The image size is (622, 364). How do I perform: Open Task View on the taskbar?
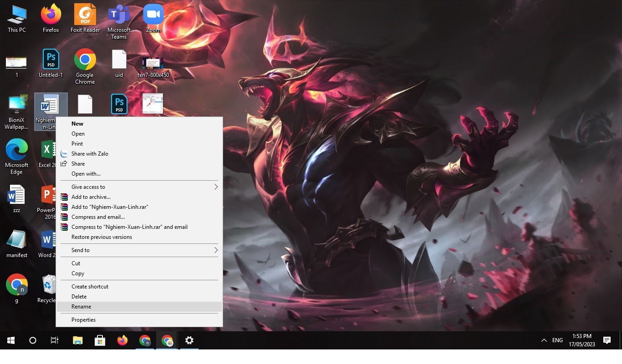(55, 340)
